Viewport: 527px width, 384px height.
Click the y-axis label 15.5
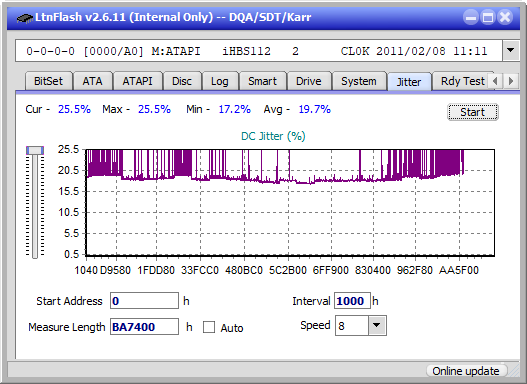click(x=68, y=191)
